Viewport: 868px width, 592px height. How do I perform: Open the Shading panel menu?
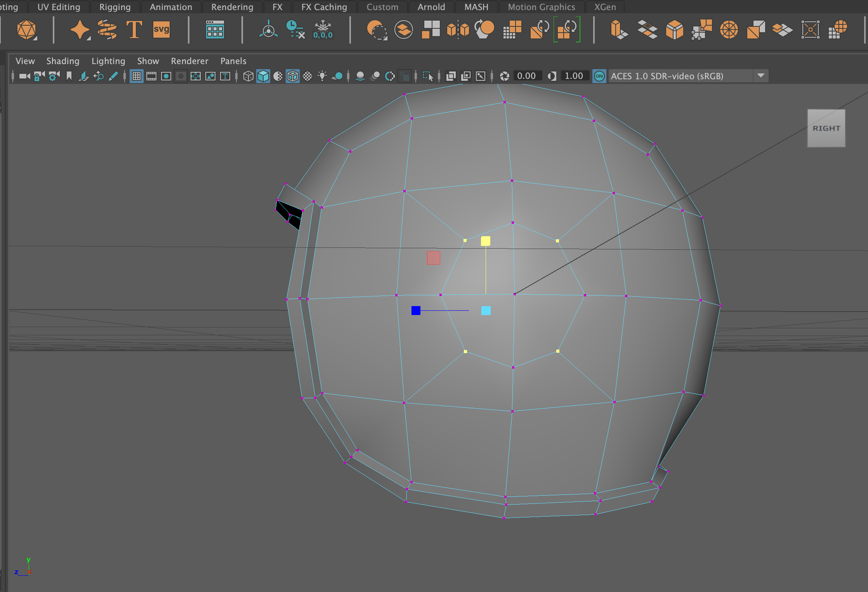[63, 61]
